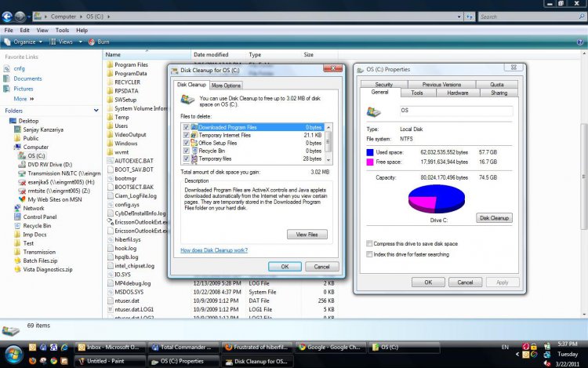Viewport: 588px width, 368px height.
Task: Open the address bar history dropdown
Action: tap(459, 16)
